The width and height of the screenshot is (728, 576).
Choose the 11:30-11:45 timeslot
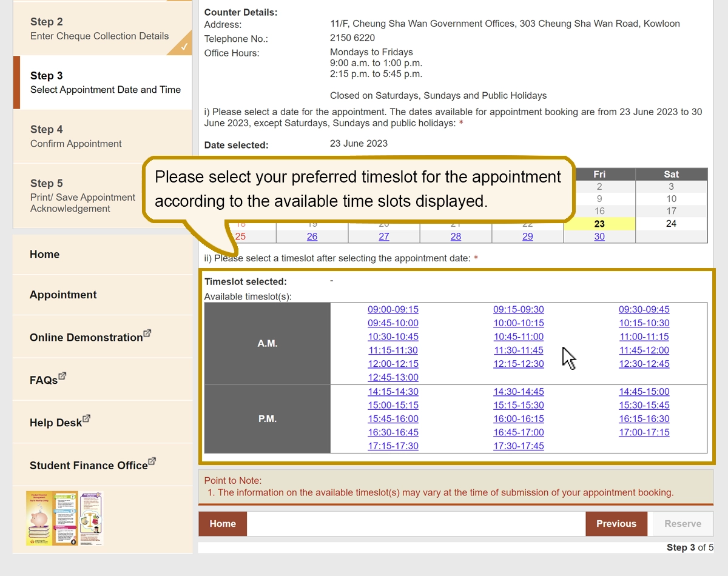point(519,350)
